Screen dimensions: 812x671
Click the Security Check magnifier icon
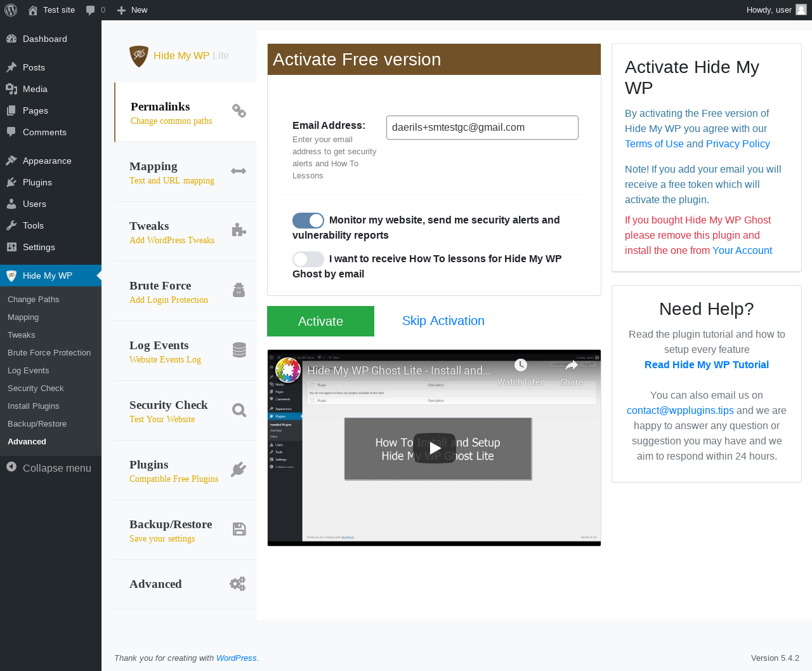tap(239, 410)
